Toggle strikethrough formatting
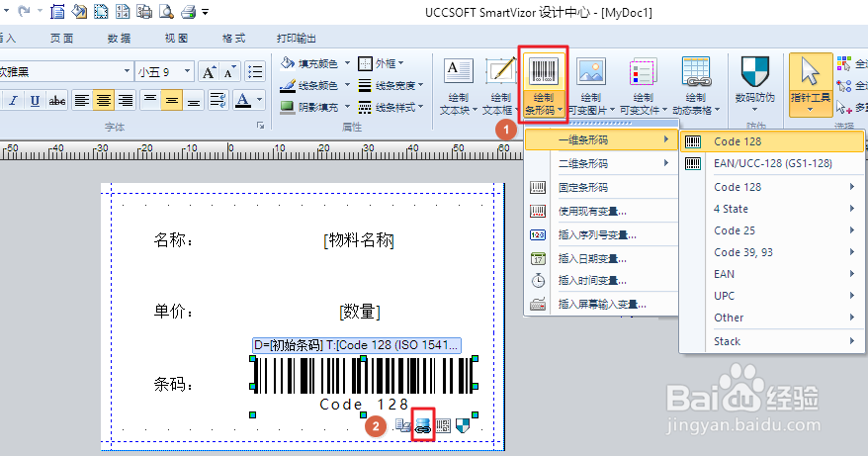This screenshot has height=456, width=868. 57,100
